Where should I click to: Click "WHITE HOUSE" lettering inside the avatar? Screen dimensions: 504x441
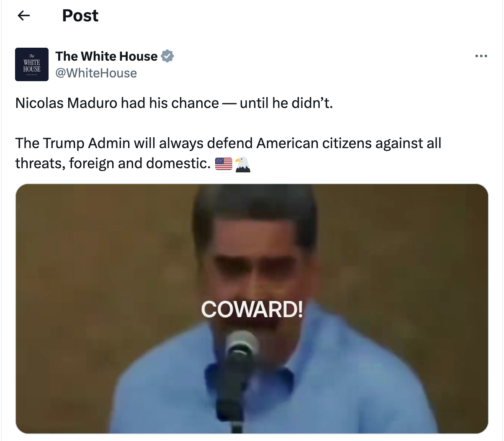click(32, 66)
